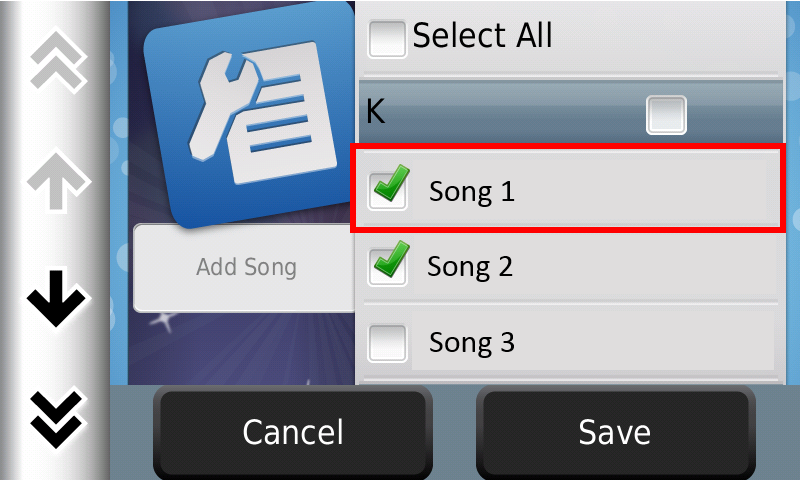Image resolution: width=801 pixels, height=480 pixels.
Task: Save the selected songs
Action: [x=615, y=432]
